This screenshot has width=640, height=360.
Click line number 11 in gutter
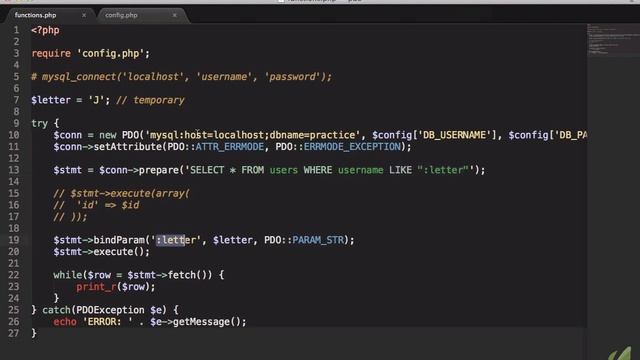(13, 147)
